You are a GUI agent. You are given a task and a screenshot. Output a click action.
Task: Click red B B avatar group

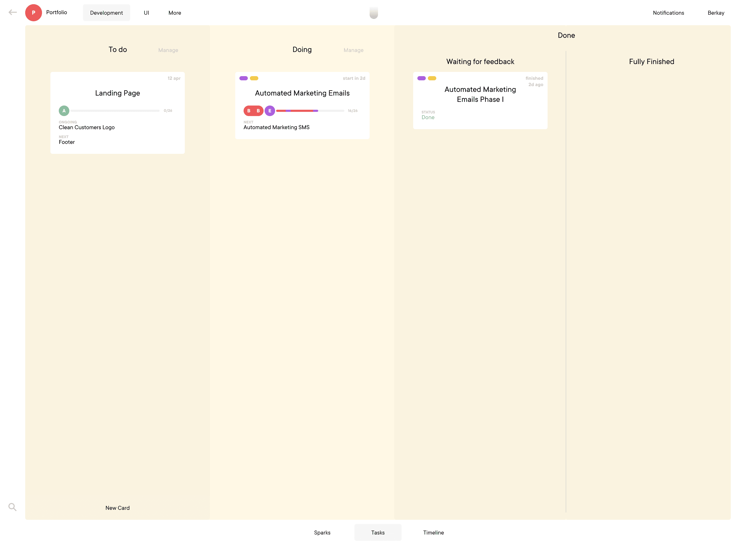253,111
